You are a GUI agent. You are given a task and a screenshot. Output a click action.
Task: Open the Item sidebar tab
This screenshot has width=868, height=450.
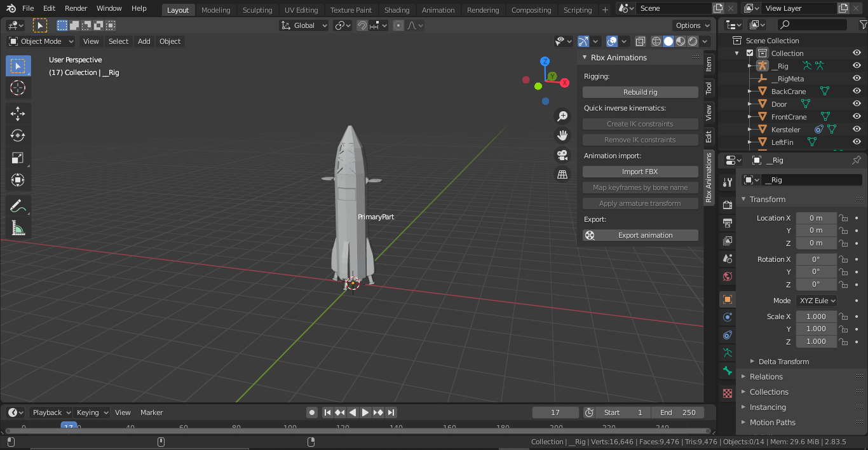[709, 64]
